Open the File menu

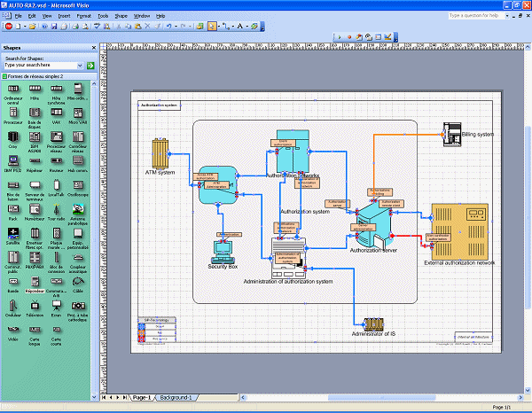tap(18, 16)
